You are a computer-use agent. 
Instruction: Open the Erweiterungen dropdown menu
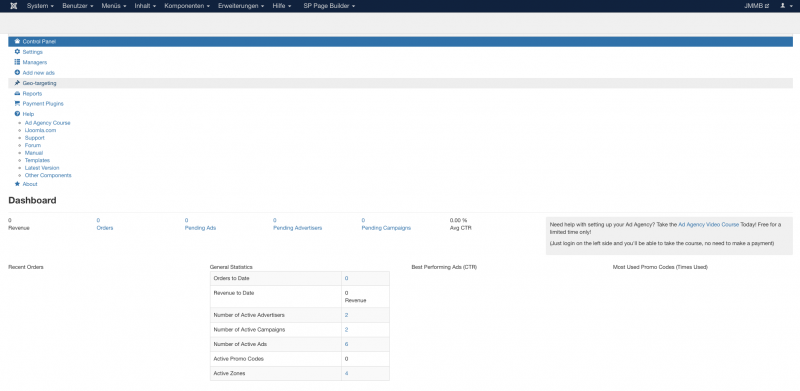pos(241,6)
